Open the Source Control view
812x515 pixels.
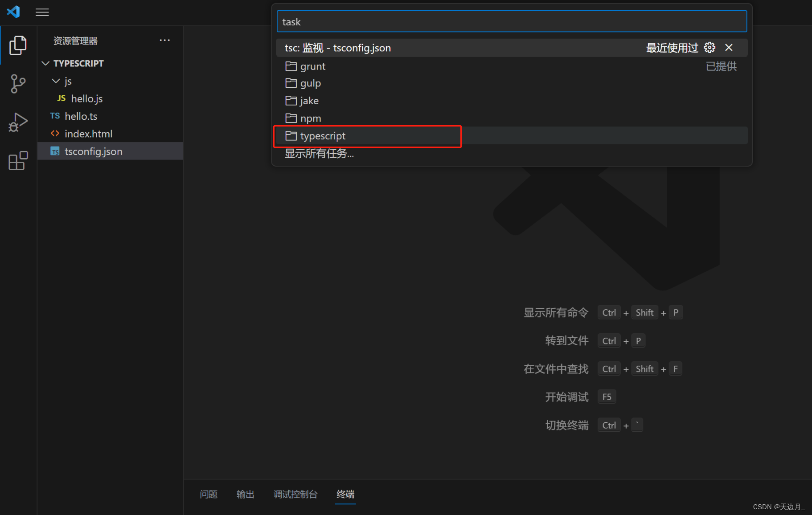click(18, 84)
